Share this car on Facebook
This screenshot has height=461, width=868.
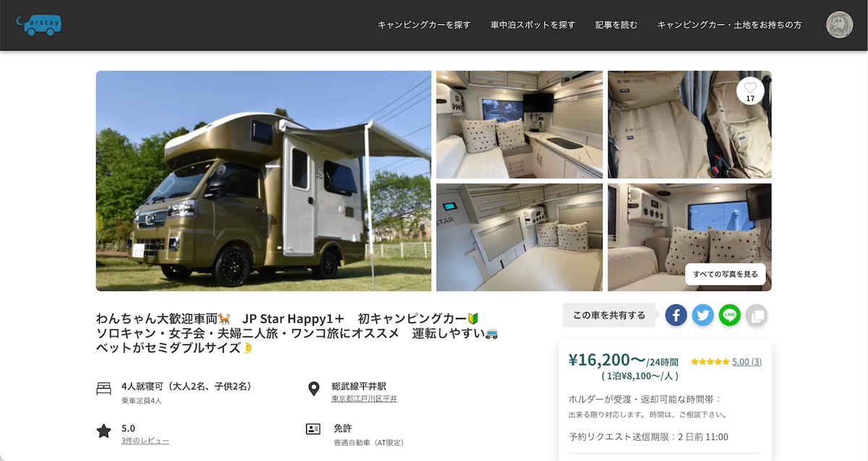(676, 315)
